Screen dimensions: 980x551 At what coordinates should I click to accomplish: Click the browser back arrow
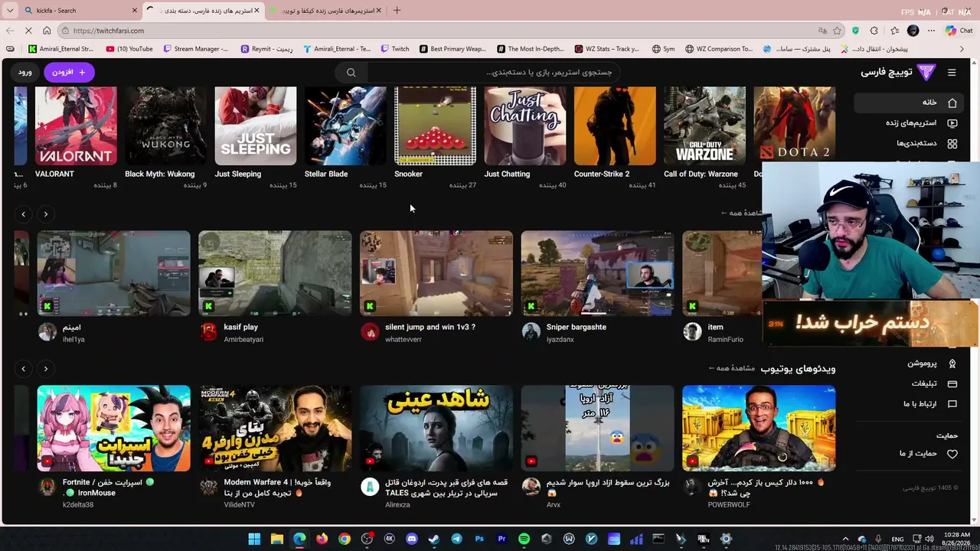pyautogui.click(x=10, y=31)
